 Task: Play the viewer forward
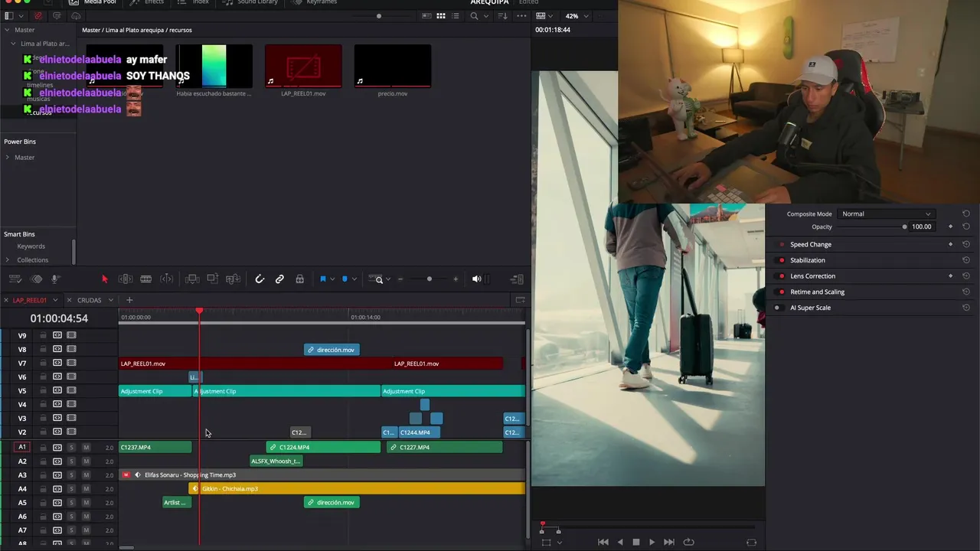pyautogui.click(x=652, y=542)
